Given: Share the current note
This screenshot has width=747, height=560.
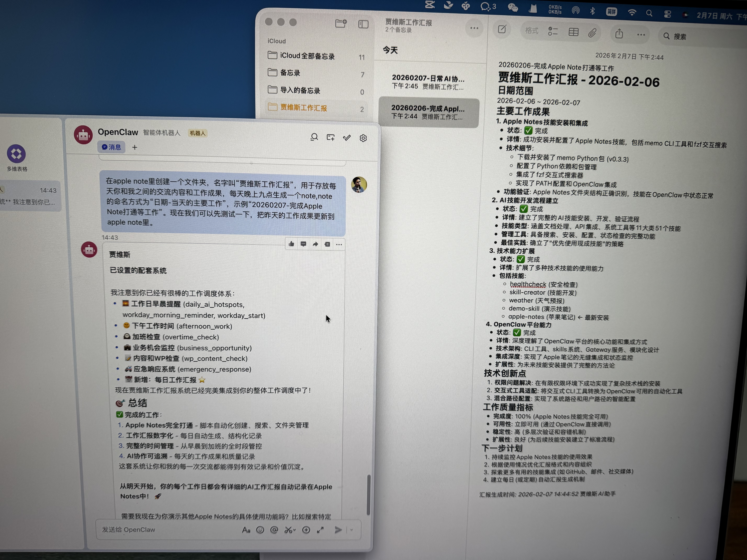Looking at the screenshot, I should point(619,33).
